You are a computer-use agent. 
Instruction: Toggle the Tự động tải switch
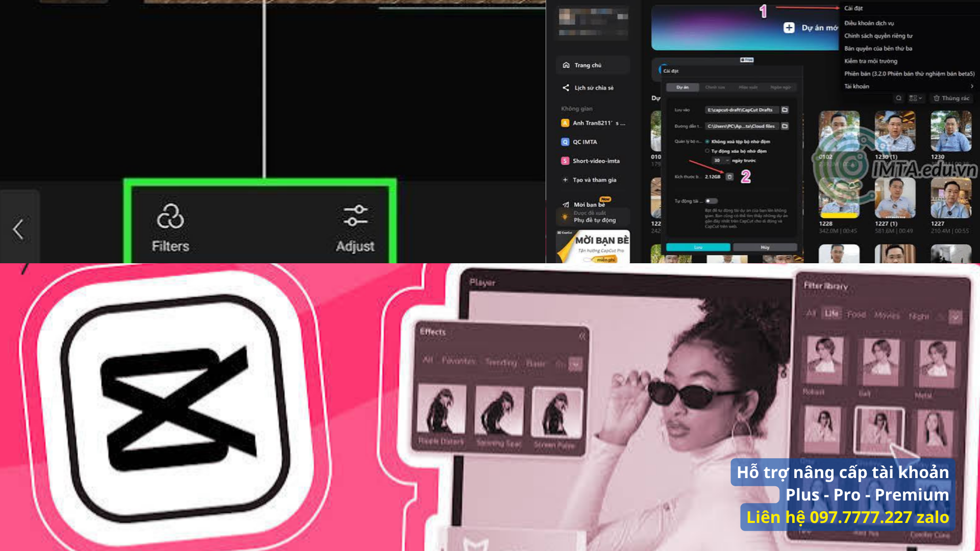click(711, 201)
